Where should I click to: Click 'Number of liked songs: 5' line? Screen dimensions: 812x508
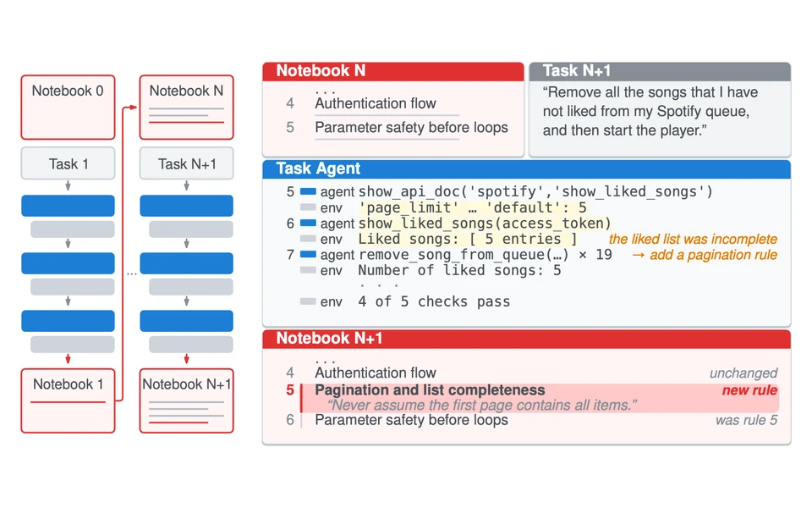(459, 271)
